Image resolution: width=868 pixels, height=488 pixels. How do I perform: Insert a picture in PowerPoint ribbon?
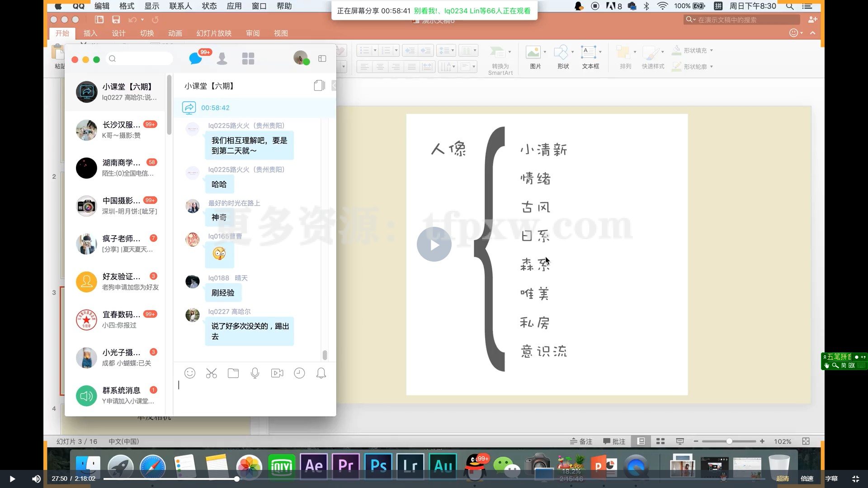click(533, 52)
